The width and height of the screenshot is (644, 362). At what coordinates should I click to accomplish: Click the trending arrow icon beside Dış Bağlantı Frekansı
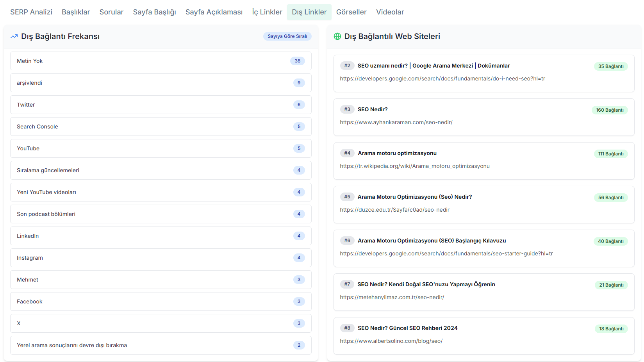tap(14, 36)
